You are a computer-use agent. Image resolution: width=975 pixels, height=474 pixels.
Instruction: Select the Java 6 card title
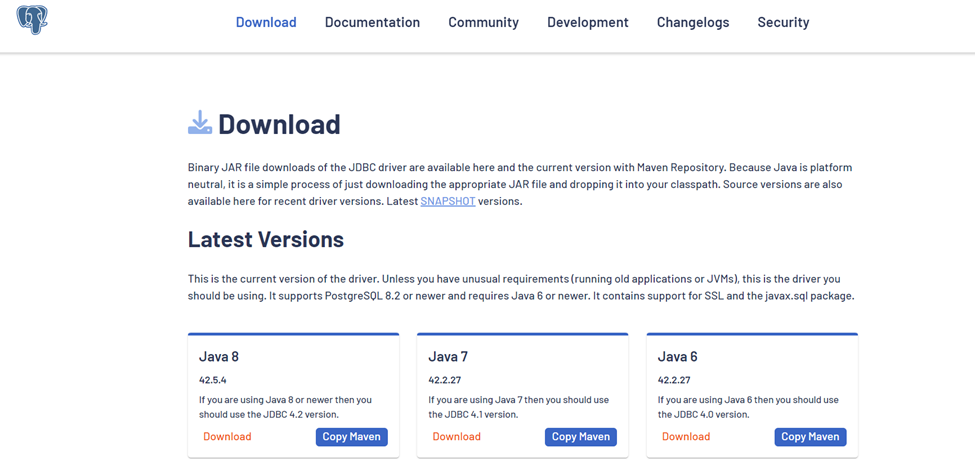pyautogui.click(x=677, y=357)
